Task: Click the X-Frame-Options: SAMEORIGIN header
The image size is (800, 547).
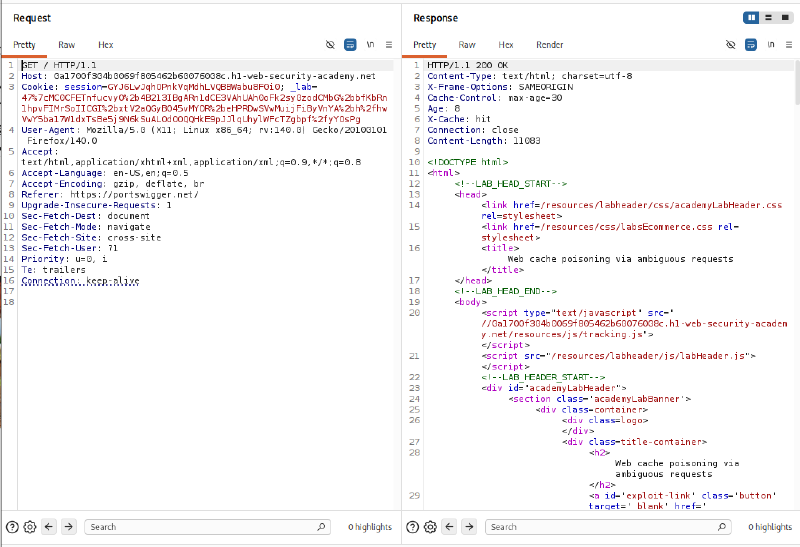Action: 500,87
